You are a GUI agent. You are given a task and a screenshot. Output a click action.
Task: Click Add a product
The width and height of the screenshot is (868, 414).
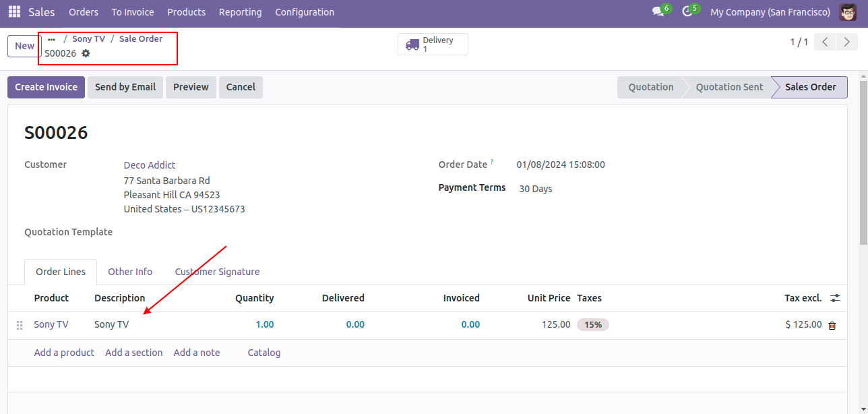point(64,353)
